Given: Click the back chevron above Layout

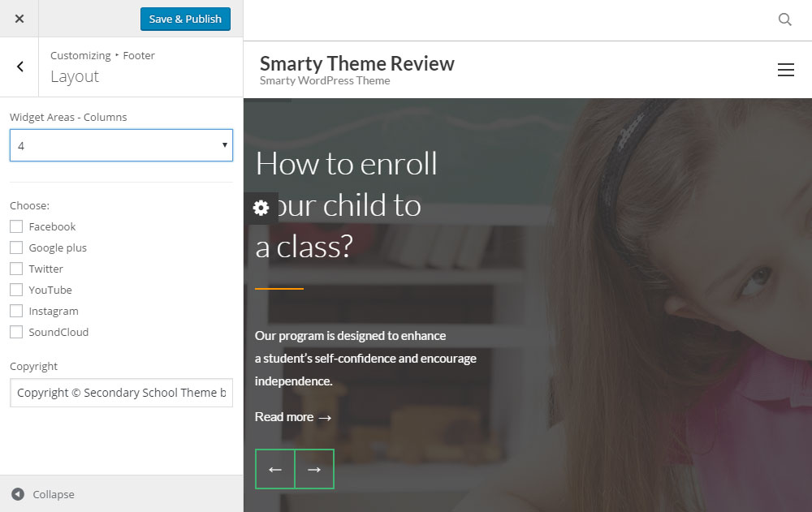Looking at the screenshot, I should click(x=19, y=67).
